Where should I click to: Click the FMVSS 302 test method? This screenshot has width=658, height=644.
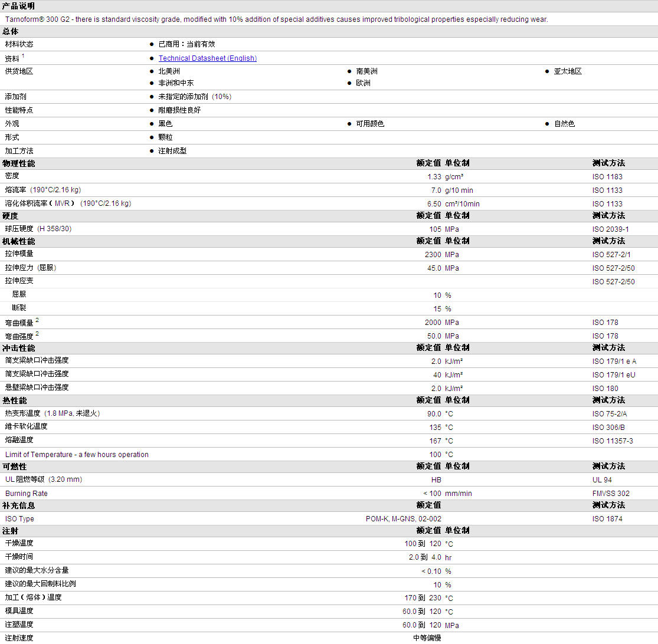(611, 494)
